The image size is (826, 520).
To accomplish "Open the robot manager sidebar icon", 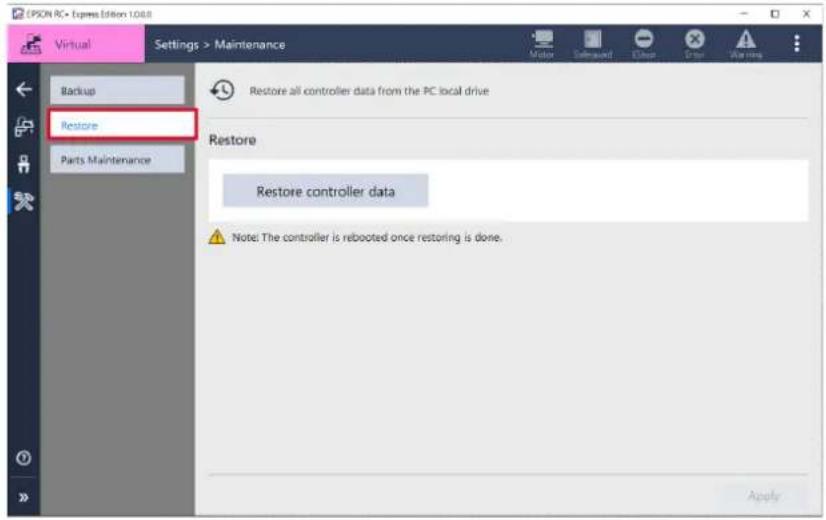I will (24, 126).
